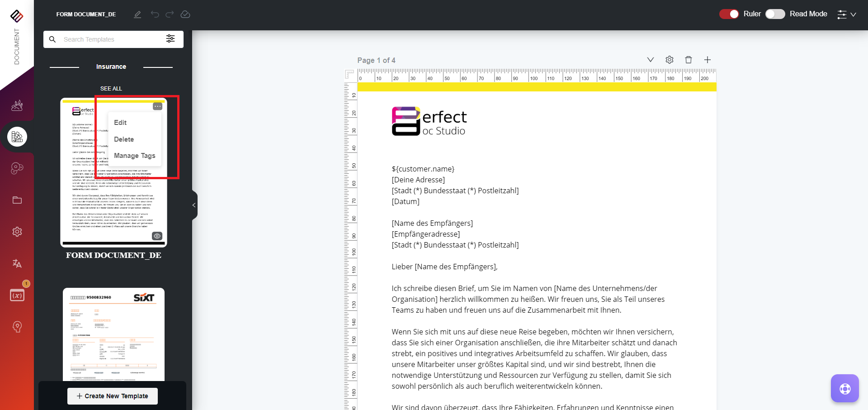Click the rename pencil icon beside document title
Screen dimensions: 868x410
137,14
